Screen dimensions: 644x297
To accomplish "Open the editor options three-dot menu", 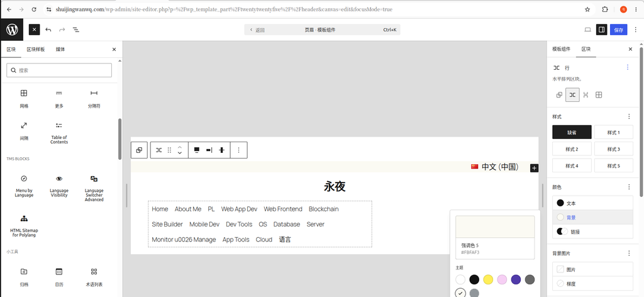I will coord(636,30).
